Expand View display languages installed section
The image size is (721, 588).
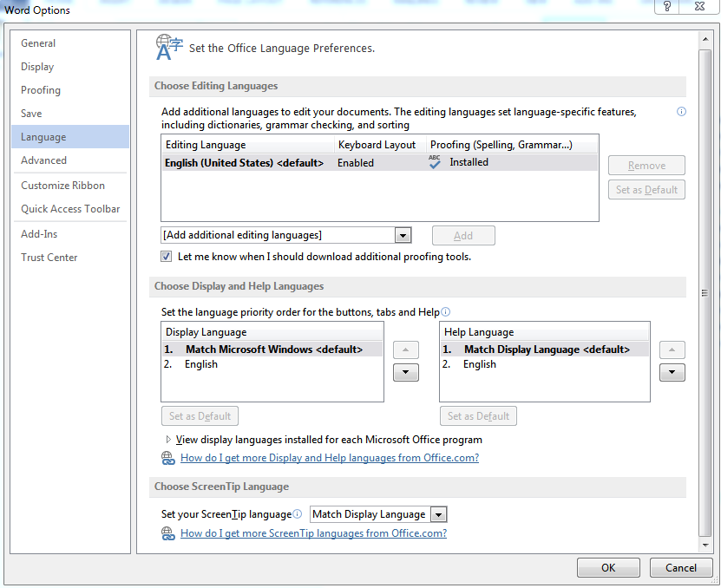click(168, 440)
